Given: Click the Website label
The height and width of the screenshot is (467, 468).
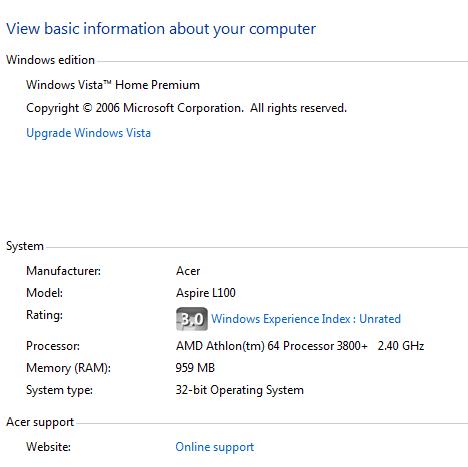Looking at the screenshot, I should (48, 447).
